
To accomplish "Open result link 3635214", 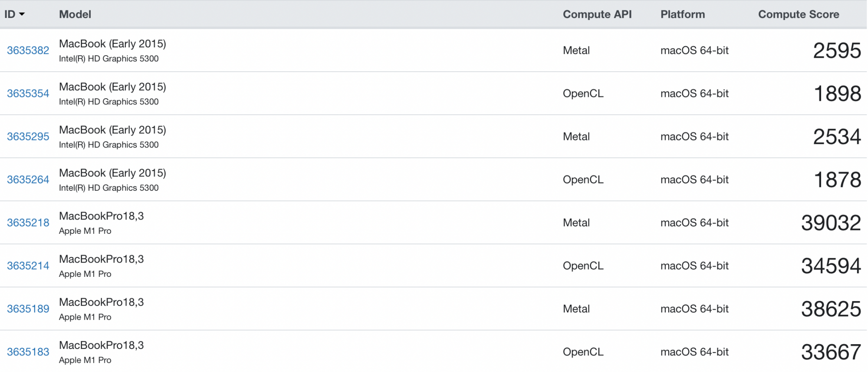I will point(28,266).
